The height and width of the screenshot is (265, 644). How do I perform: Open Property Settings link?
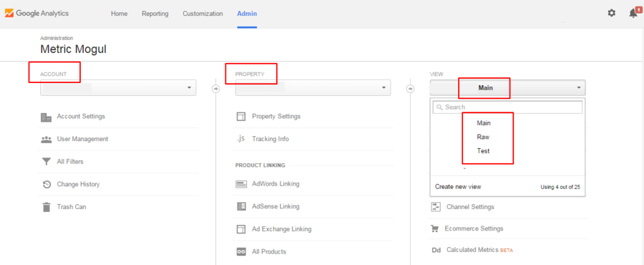(x=276, y=116)
